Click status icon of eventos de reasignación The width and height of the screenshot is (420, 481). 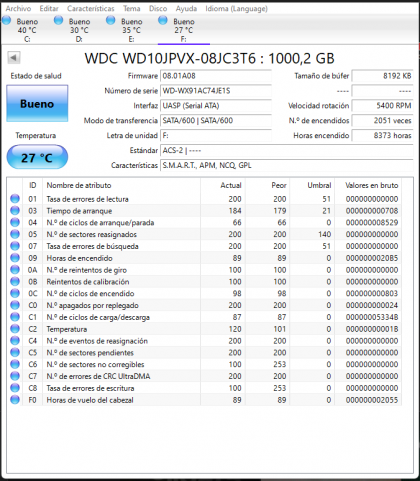click(x=15, y=341)
